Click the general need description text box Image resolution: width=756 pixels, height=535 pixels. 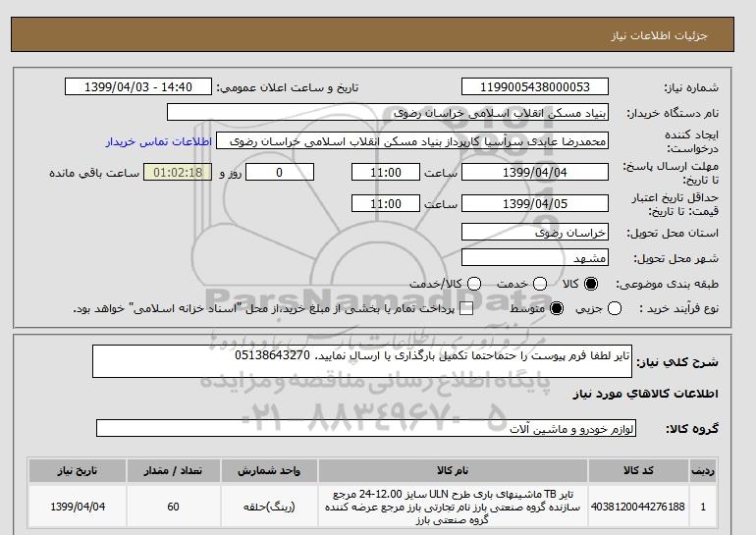point(362,361)
